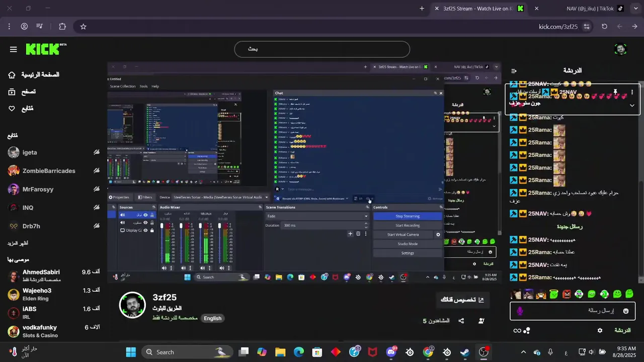Image resolution: width=644 pixels, height=362 pixels.
Task: Open browser three-dot menu
Action: 9,27
